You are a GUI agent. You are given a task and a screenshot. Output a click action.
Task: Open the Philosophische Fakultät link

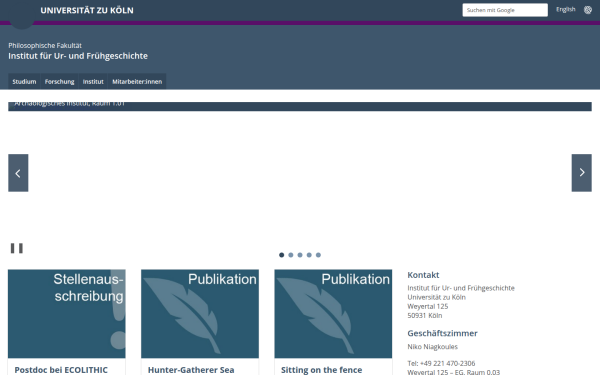pyautogui.click(x=45, y=46)
